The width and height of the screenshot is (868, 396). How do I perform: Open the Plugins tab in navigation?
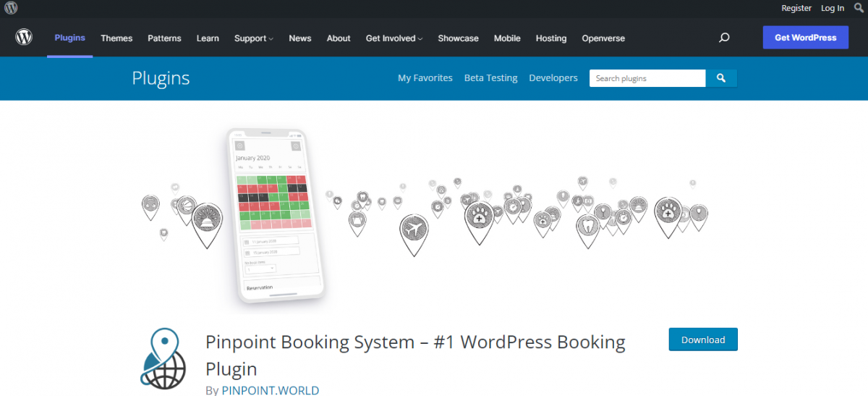coord(69,38)
